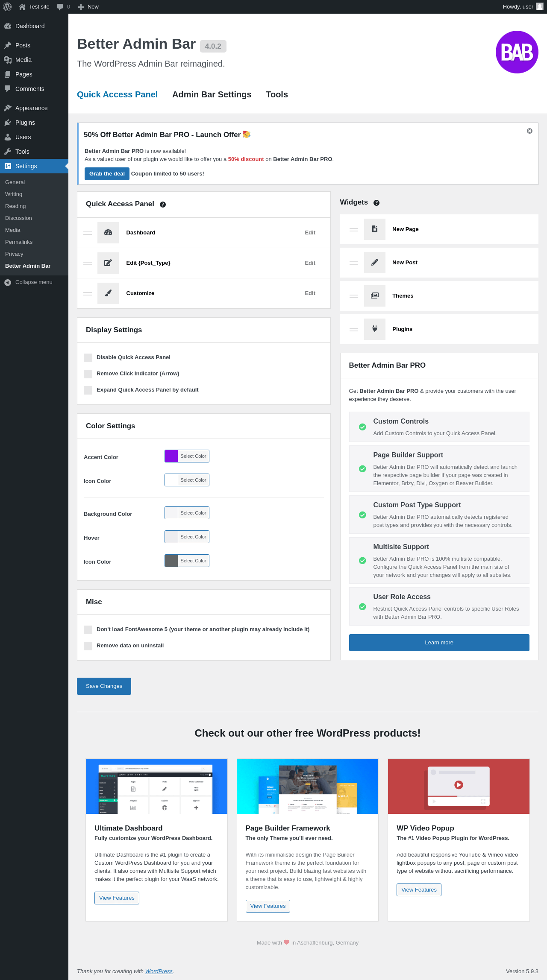The width and height of the screenshot is (547, 980).
Task: Click the dark gray Icon Color swatch
Action: [x=171, y=561]
